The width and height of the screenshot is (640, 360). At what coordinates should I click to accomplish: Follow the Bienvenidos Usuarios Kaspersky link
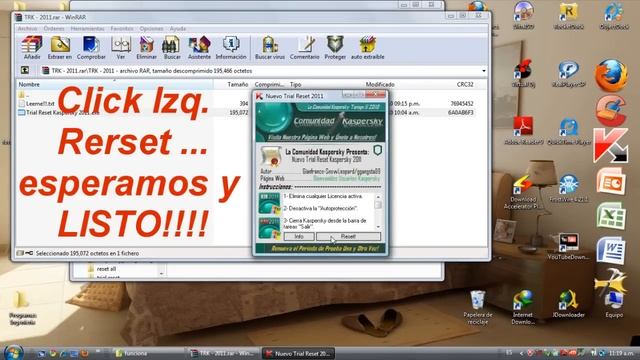point(346,178)
